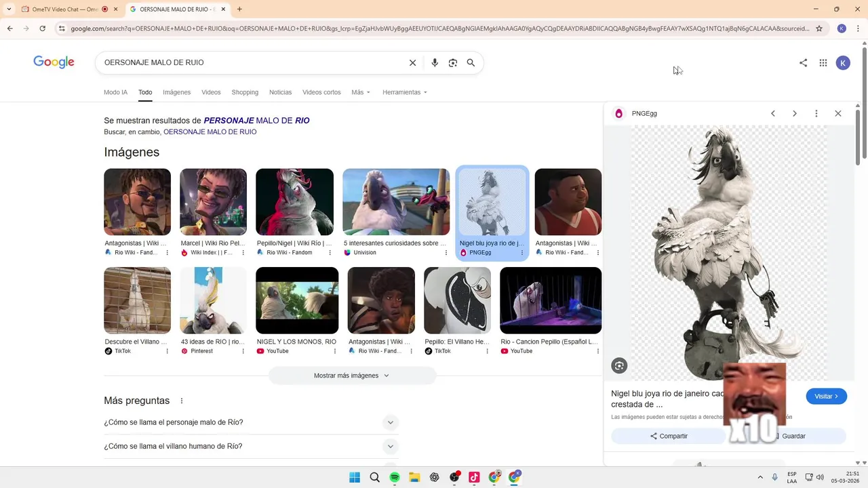Open Pepillo/Nigel Wiki Río image thumbnail
The height and width of the screenshot is (488, 868).
pyautogui.click(x=294, y=202)
